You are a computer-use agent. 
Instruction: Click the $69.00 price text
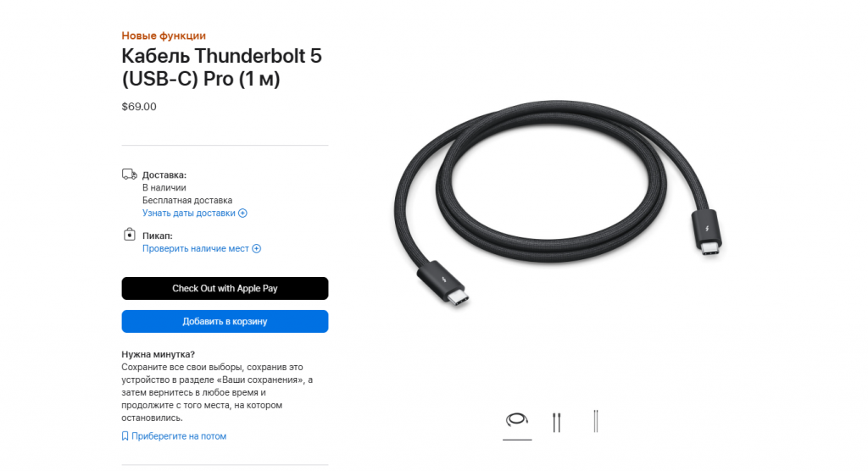[139, 106]
